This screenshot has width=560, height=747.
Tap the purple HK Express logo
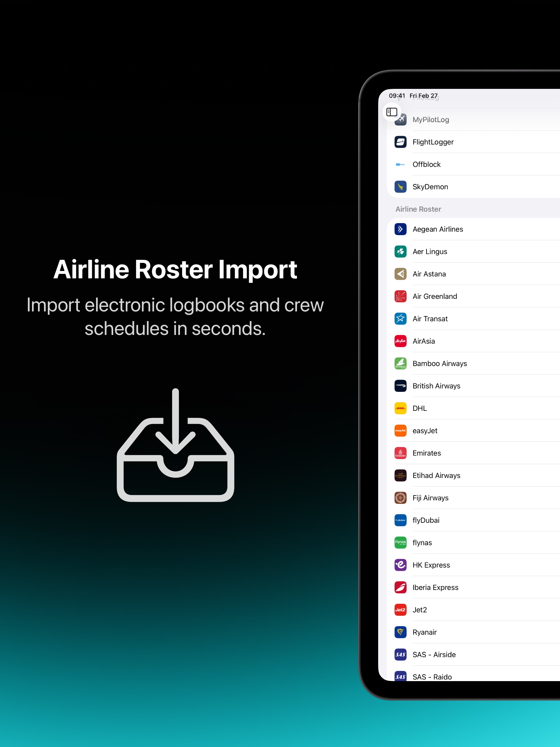401,565
